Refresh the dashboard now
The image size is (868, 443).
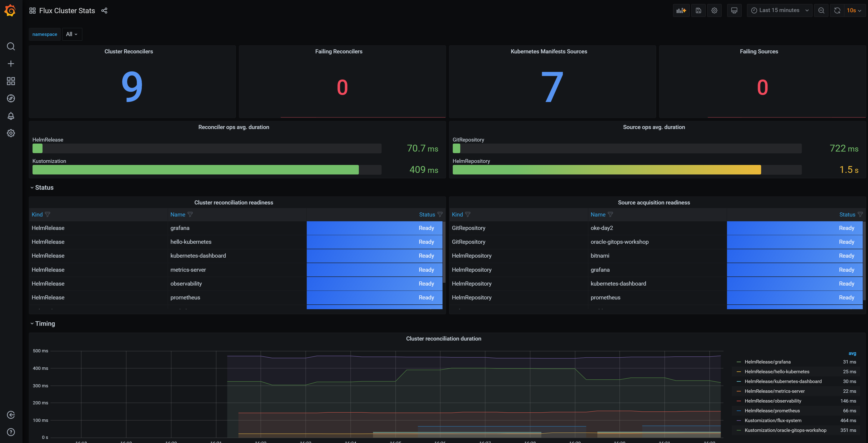pyautogui.click(x=837, y=10)
